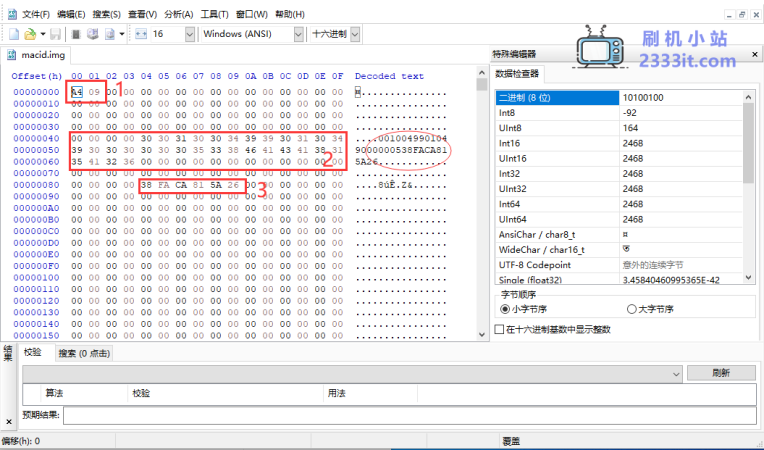Click offset label 00000150
Viewport: 764px width, 450px height.
pyautogui.click(x=37, y=336)
